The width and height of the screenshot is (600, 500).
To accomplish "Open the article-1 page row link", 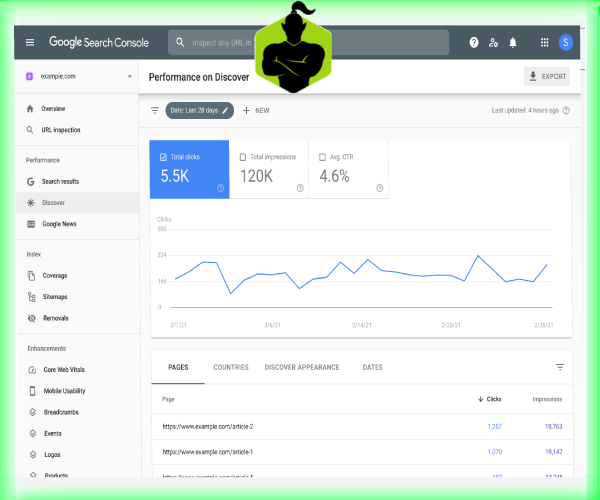I will point(208,452).
